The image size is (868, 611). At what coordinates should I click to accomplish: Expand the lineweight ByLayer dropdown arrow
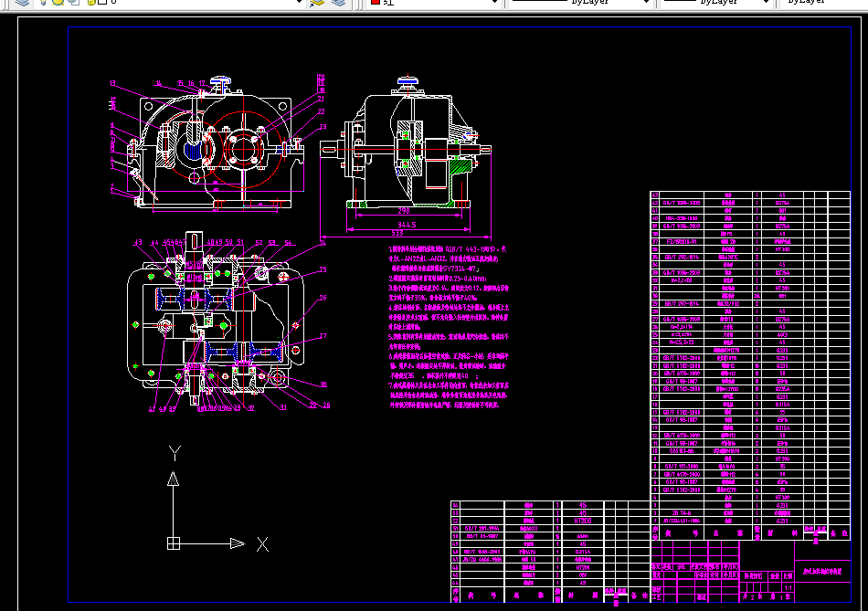[x=766, y=2]
